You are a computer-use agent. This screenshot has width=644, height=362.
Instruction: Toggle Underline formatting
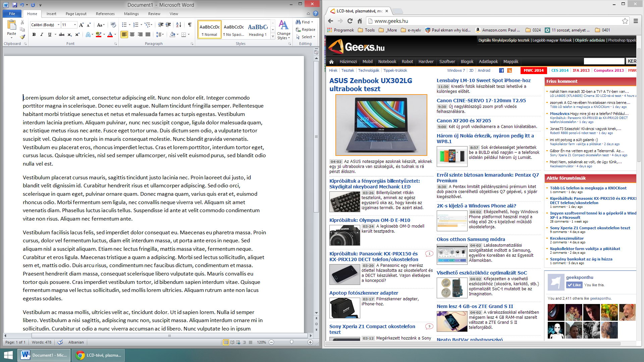(50, 35)
